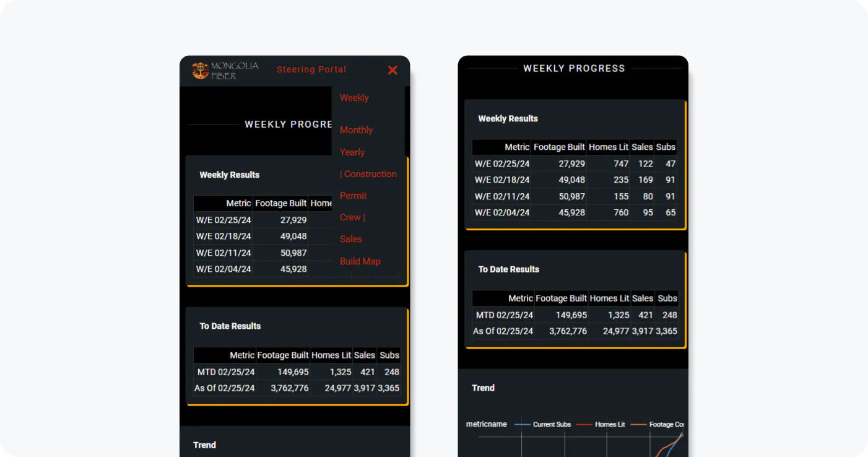Select Weekly in the navigation menu
The width and height of the screenshot is (868, 457).
click(x=354, y=98)
